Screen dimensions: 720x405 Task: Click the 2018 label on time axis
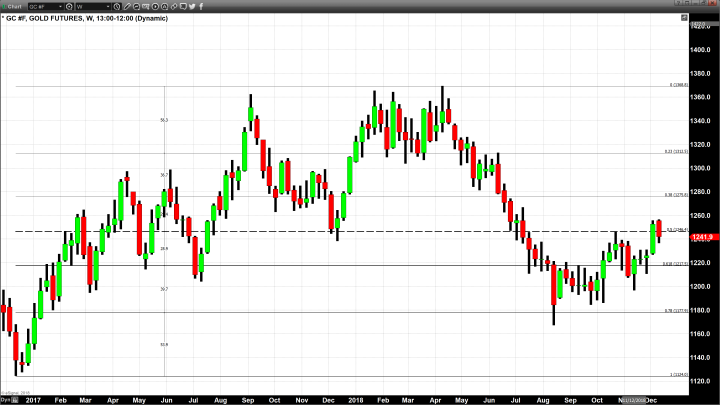358,398
